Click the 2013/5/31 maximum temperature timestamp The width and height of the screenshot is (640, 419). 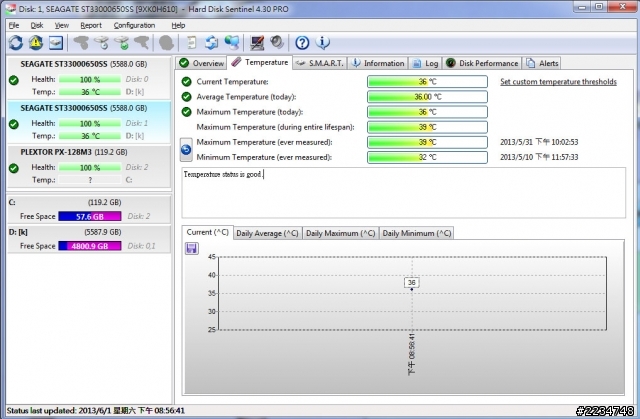tap(539, 142)
